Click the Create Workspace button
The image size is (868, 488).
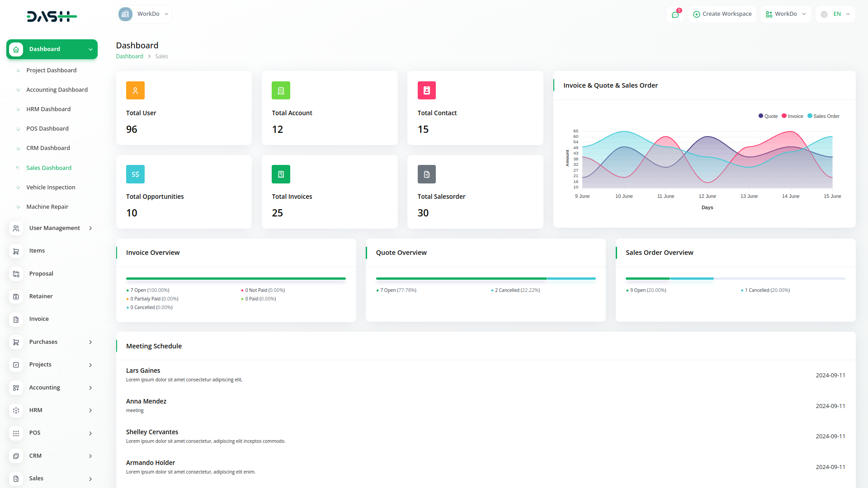click(x=722, y=14)
